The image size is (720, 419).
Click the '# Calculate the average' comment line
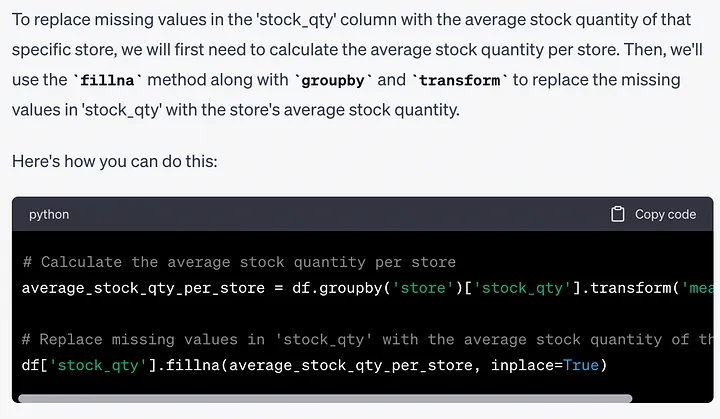(x=238, y=262)
